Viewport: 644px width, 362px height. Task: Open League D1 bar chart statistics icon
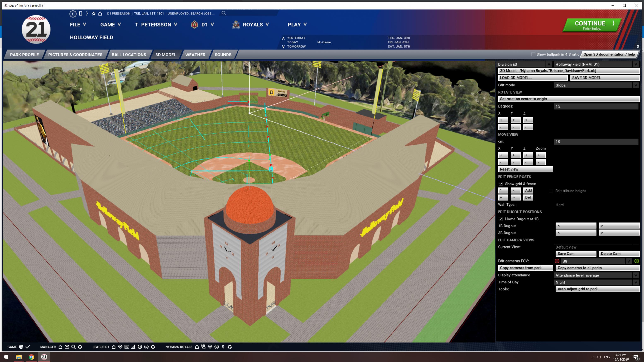pyautogui.click(x=133, y=347)
